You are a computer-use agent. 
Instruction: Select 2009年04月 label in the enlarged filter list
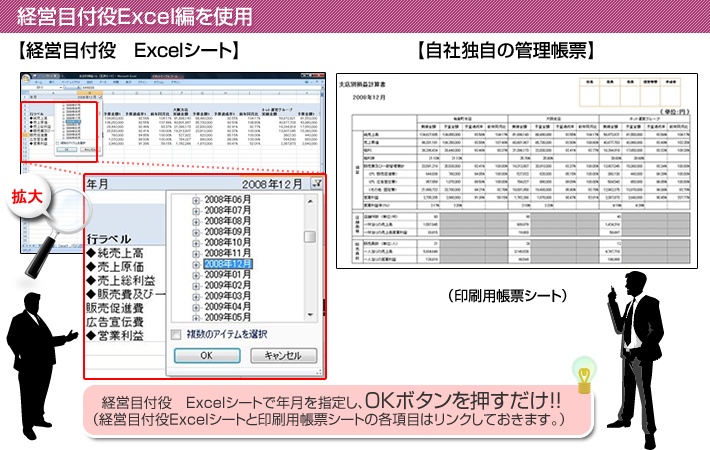(x=227, y=306)
